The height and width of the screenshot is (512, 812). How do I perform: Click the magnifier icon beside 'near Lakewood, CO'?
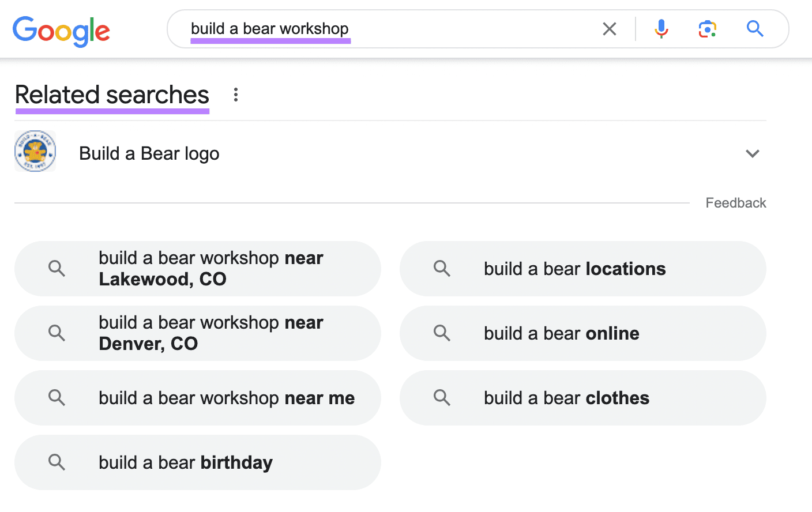57,268
